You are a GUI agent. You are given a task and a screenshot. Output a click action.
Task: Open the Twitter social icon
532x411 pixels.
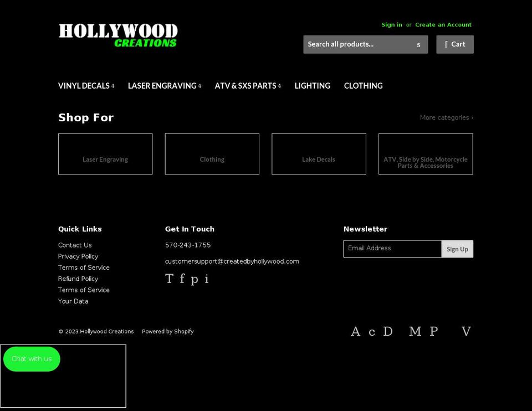[x=170, y=279]
